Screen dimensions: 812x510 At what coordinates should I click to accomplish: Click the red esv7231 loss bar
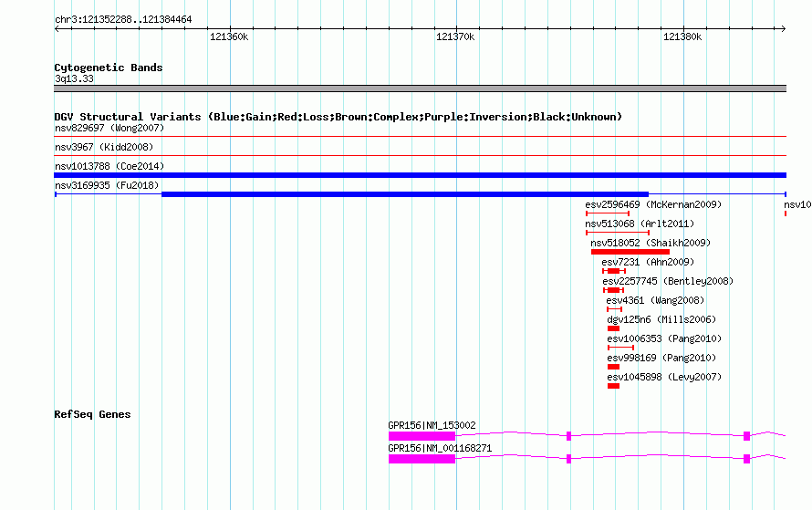614,271
